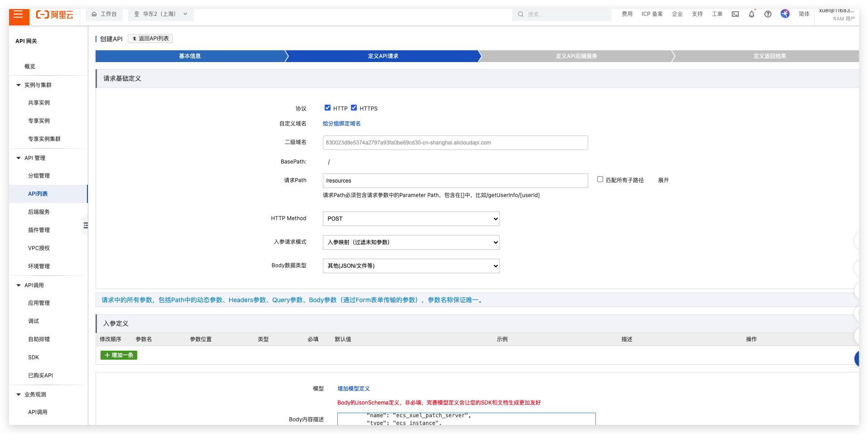Open the HTTP Method dropdown
The height and width of the screenshot is (434, 868).
411,219
